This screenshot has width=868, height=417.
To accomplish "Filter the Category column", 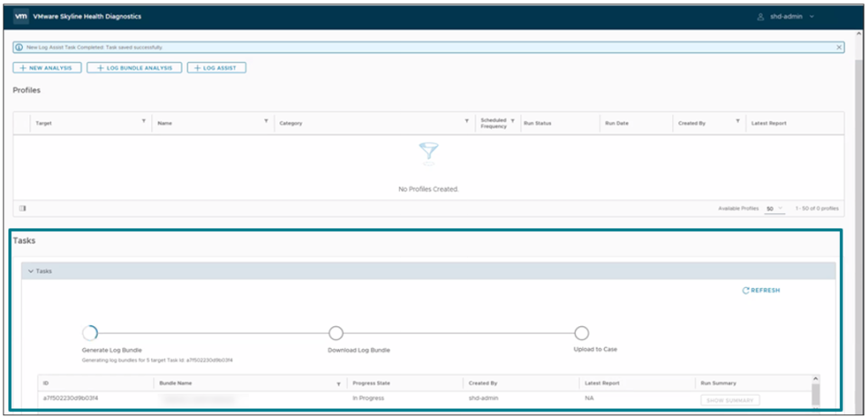I will pos(467,121).
